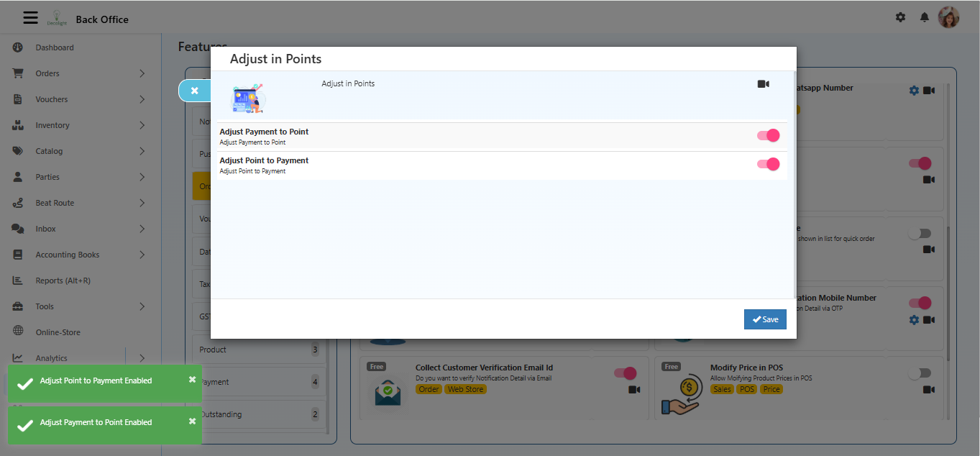This screenshot has width=980, height=456.
Task: Disable Adjust Point to Payment switch
Action: (x=768, y=164)
